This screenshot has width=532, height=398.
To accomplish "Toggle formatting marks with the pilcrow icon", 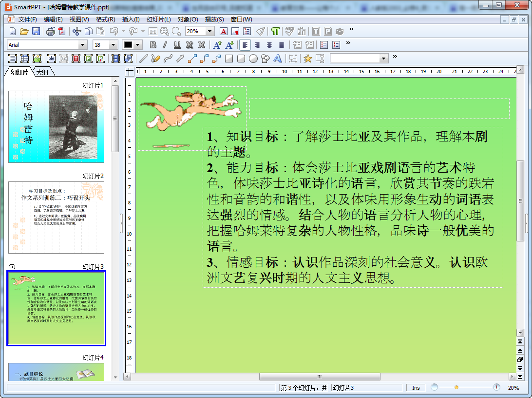I will click(275, 32).
